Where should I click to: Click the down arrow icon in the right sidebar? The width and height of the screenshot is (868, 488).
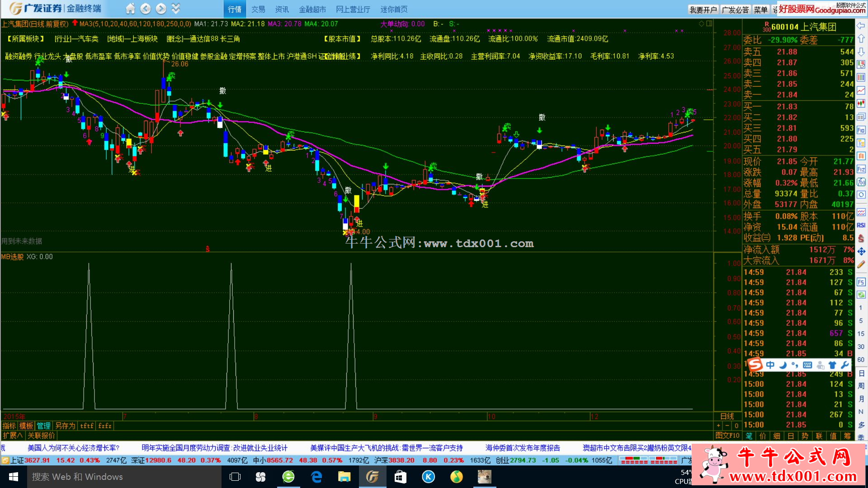coord(861,52)
